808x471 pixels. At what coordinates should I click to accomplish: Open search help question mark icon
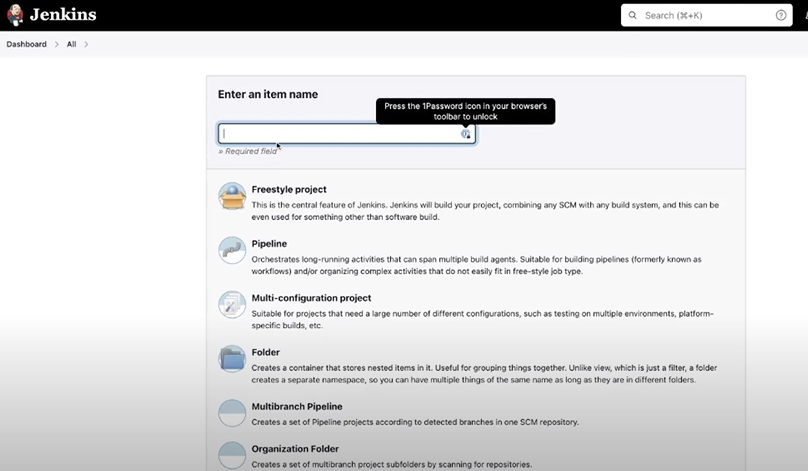pyautogui.click(x=781, y=15)
